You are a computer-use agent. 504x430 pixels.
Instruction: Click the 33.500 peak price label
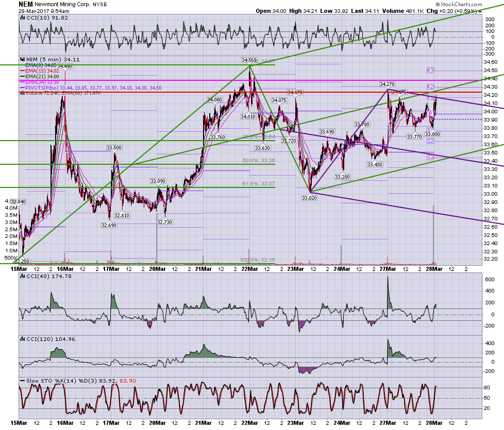[x=114, y=148]
